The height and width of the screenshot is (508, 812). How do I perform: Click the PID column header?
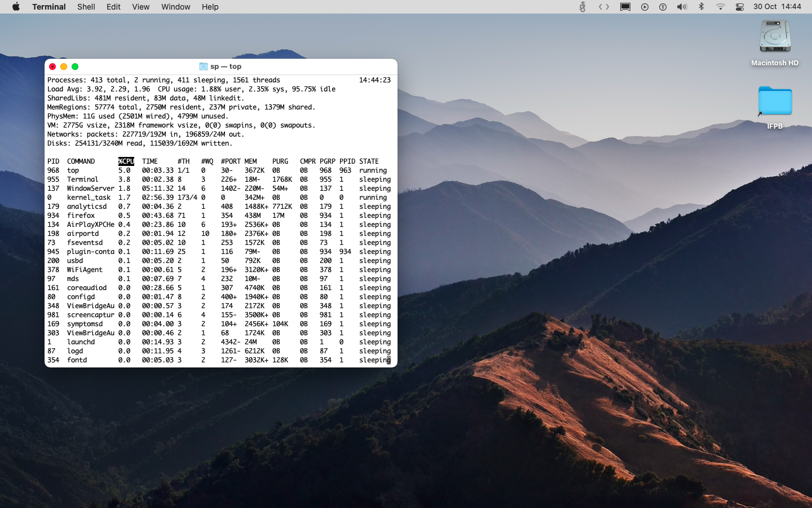point(53,161)
